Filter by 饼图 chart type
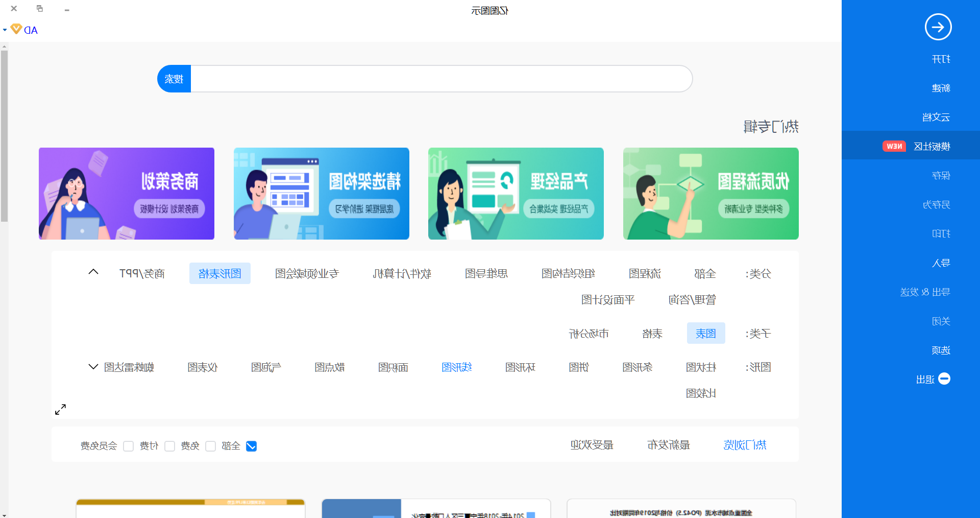The width and height of the screenshot is (980, 518). 579,367
